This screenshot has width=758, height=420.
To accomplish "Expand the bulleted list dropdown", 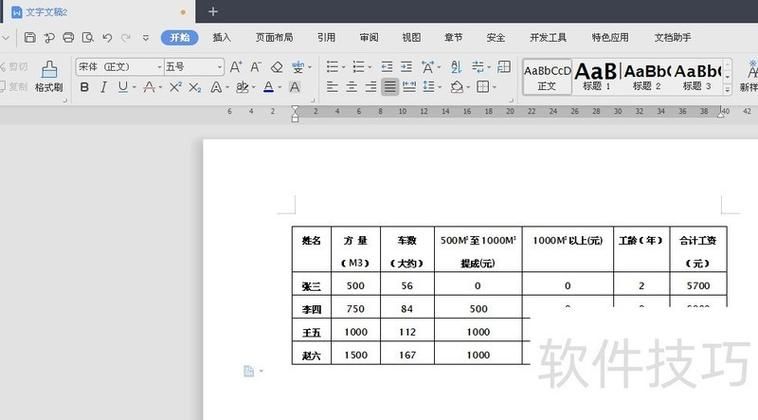I will (x=344, y=67).
